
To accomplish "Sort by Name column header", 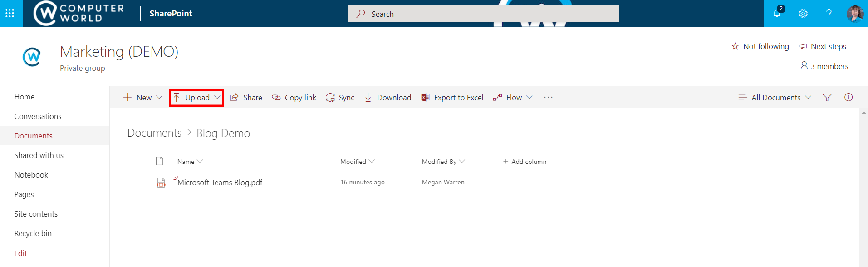I will 186,162.
